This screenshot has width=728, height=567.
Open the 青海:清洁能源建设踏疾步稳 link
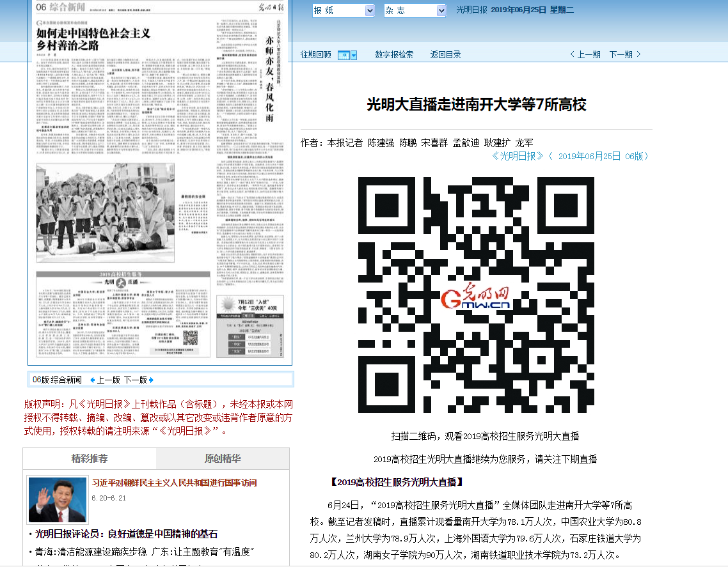(x=91, y=552)
